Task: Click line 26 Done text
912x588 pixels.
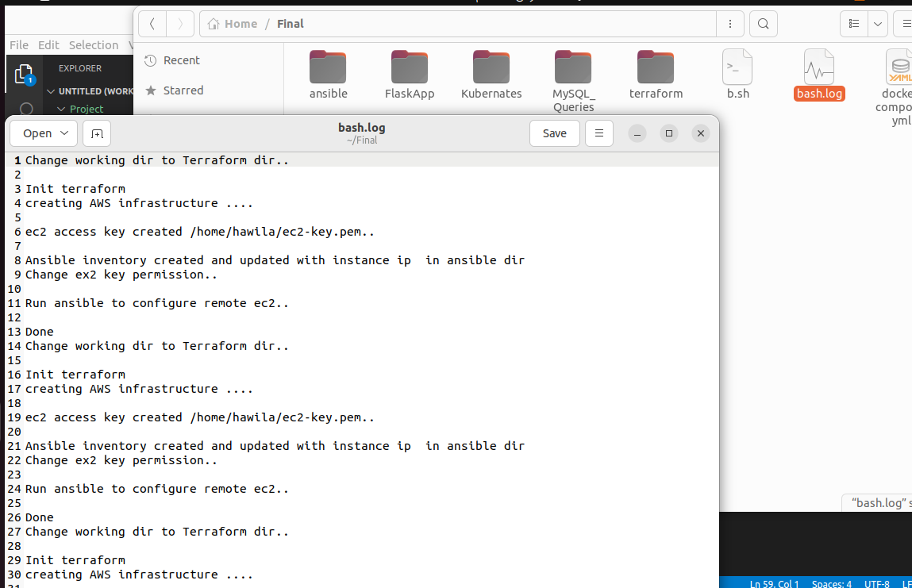Action: click(40, 517)
